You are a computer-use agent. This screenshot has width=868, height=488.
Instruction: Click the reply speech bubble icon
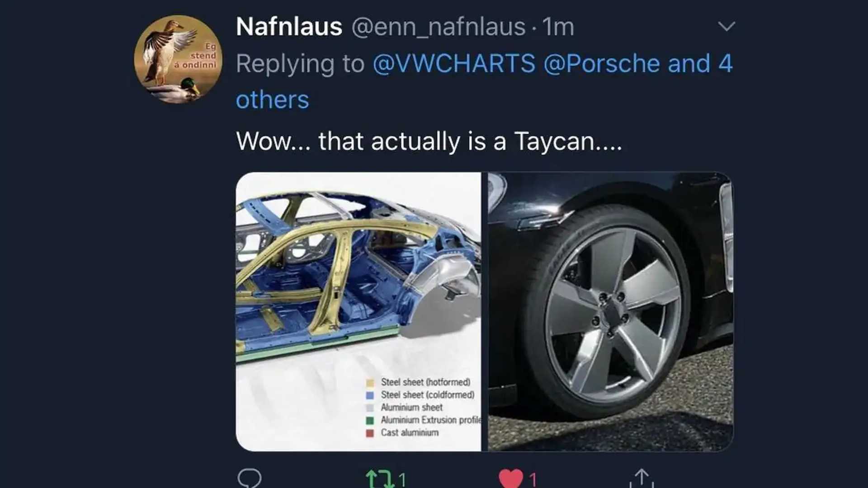coord(249,478)
